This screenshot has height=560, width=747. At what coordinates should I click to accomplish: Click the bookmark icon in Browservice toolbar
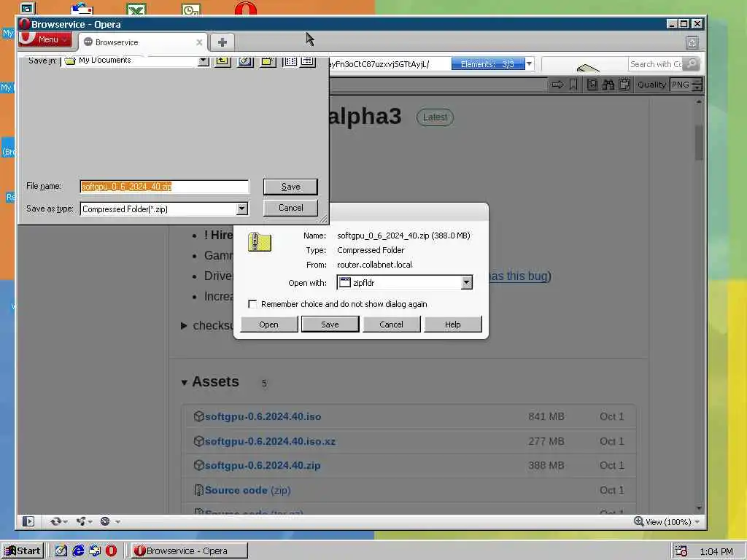pos(573,85)
